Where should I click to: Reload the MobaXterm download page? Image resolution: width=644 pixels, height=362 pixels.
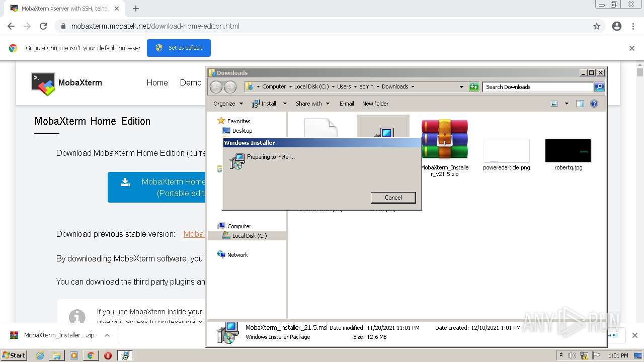[x=43, y=26]
